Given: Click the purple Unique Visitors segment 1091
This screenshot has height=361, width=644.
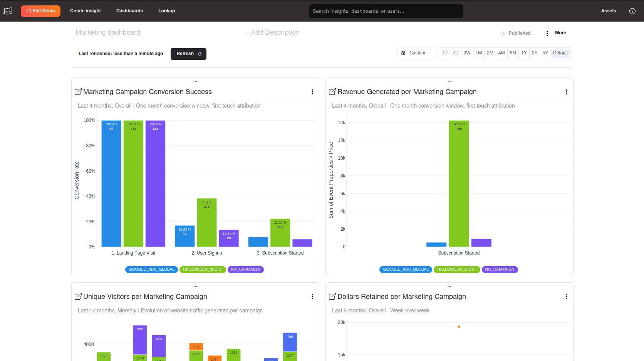Looking at the screenshot, I should pos(140,340).
